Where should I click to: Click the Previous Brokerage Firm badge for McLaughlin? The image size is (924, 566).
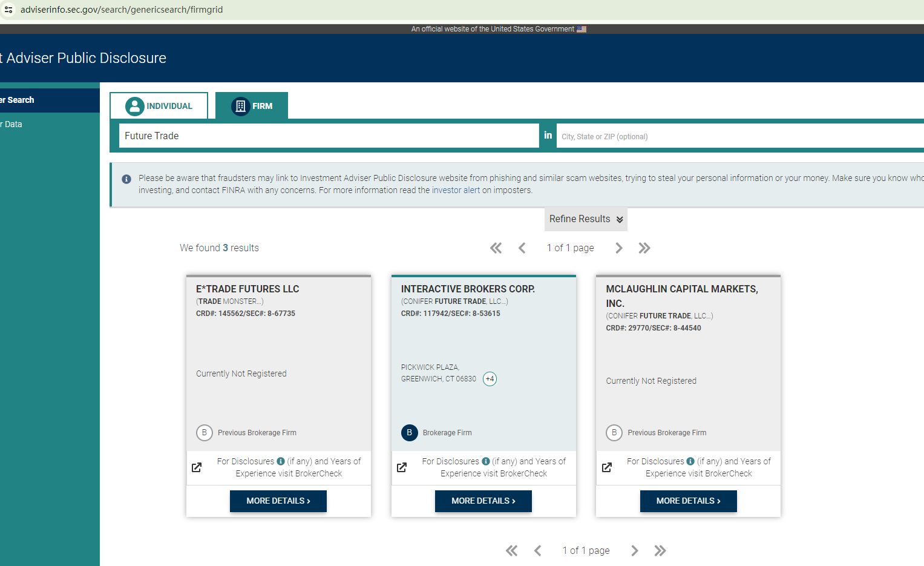(x=657, y=433)
